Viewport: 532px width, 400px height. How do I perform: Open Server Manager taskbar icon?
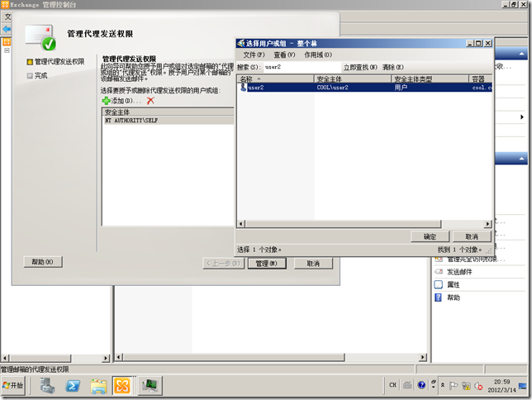48,385
